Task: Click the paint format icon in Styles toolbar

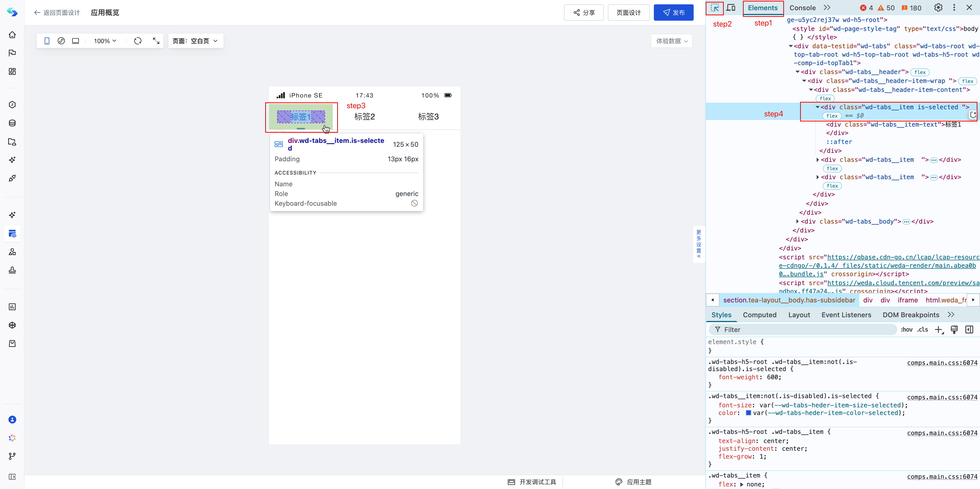Action: [954, 330]
